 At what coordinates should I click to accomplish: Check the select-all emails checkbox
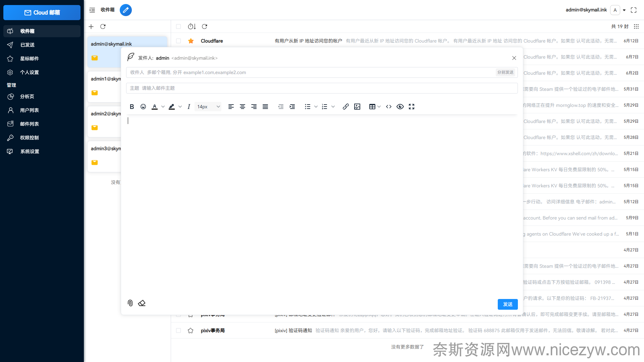coord(178,26)
